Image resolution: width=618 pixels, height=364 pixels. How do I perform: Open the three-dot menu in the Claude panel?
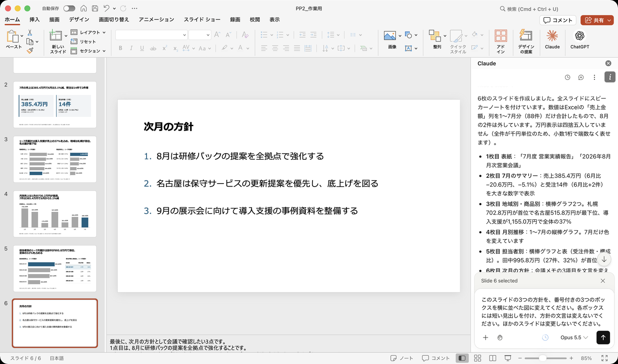click(x=595, y=77)
